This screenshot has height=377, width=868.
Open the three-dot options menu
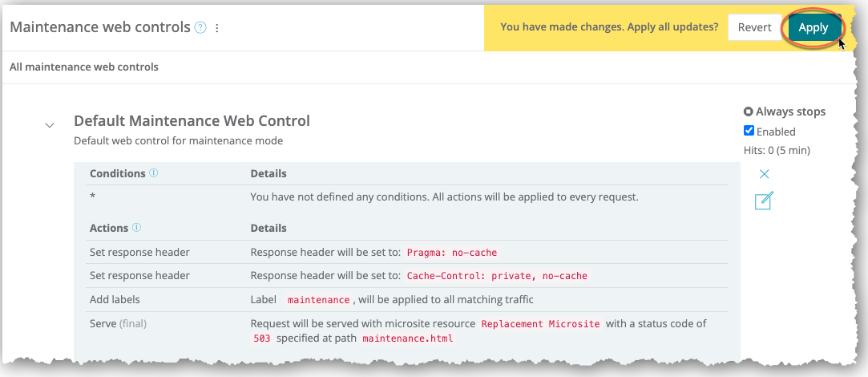[217, 28]
